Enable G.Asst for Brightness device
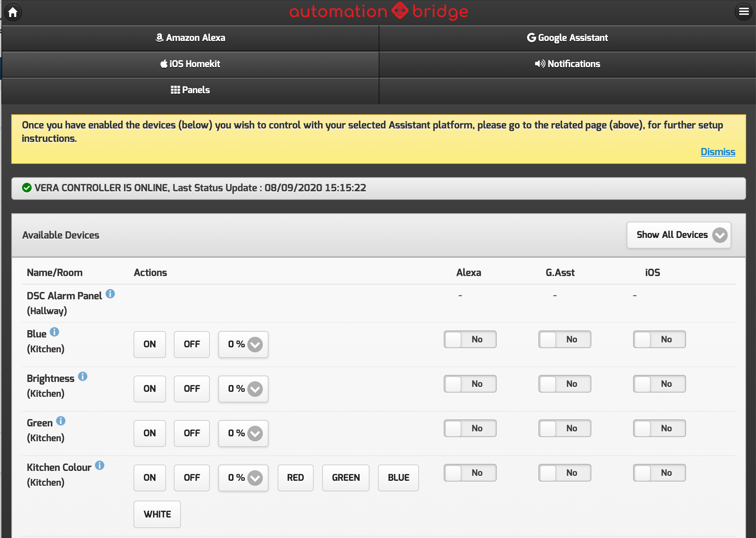 click(x=565, y=384)
